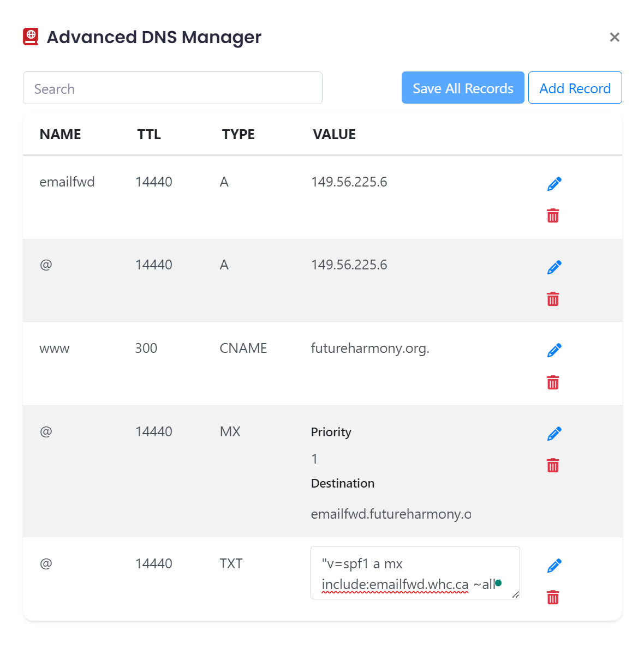The width and height of the screenshot is (644, 649).
Task: Close the Advanced DNS Manager dialog
Action: point(615,37)
